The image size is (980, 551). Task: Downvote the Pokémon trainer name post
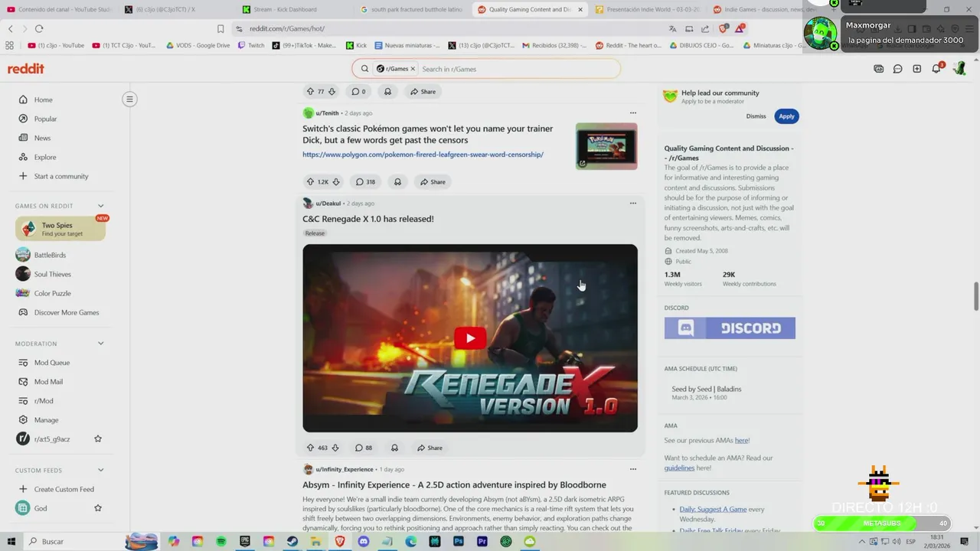click(x=335, y=182)
